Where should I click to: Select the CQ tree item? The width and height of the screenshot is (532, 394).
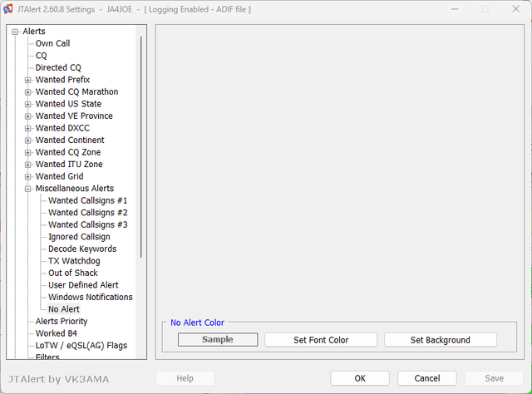41,56
